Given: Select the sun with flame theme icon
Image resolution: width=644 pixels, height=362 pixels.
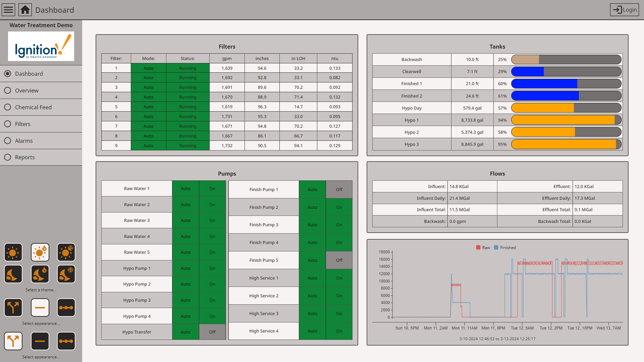Looking at the screenshot, I should pyautogui.click(x=40, y=252).
